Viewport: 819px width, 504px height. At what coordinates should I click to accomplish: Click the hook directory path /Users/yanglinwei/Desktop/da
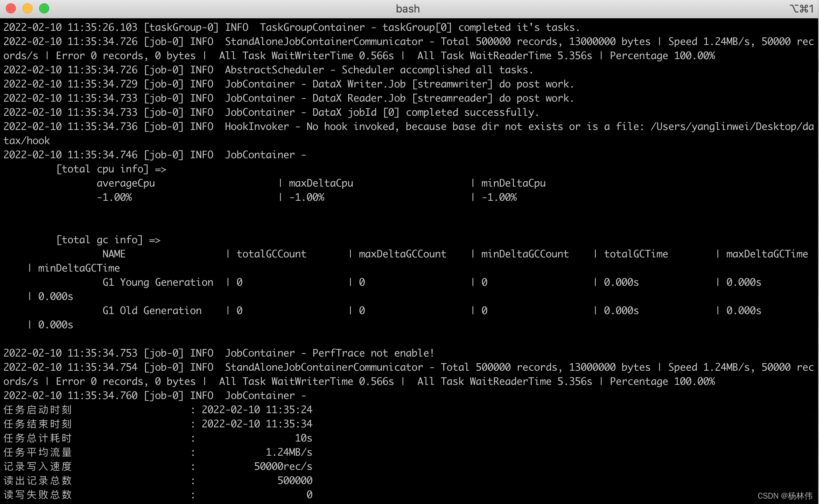(x=732, y=127)
